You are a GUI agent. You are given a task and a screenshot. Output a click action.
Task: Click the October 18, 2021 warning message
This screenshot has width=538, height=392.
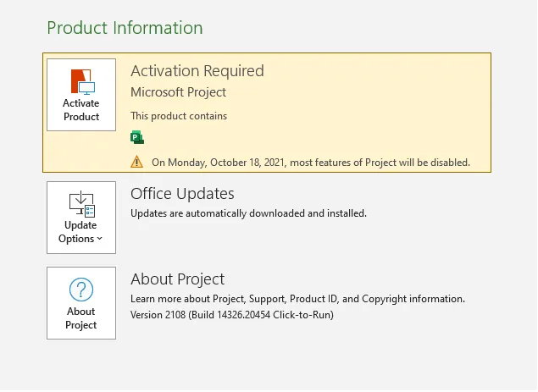[310, 162]
